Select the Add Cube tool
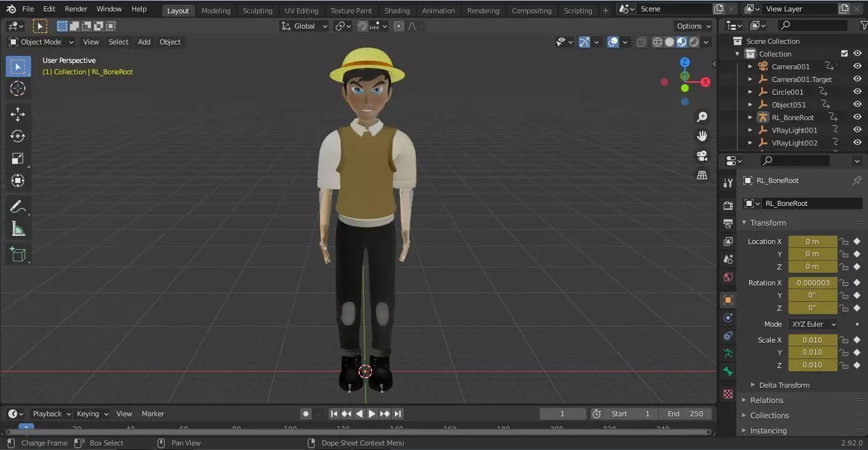The image size is (868, 450). (18, 254)
